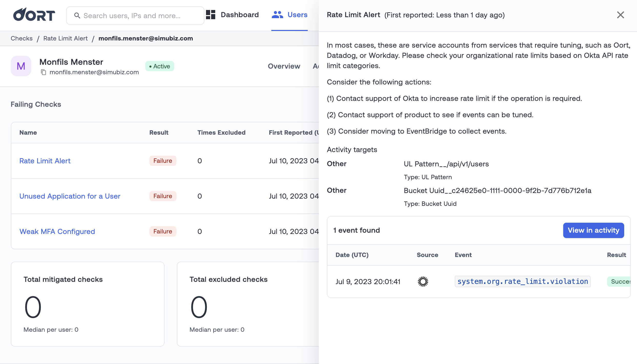Copy email using the copy icon
This screenshot has height=364, width=637.
[44, 72]
